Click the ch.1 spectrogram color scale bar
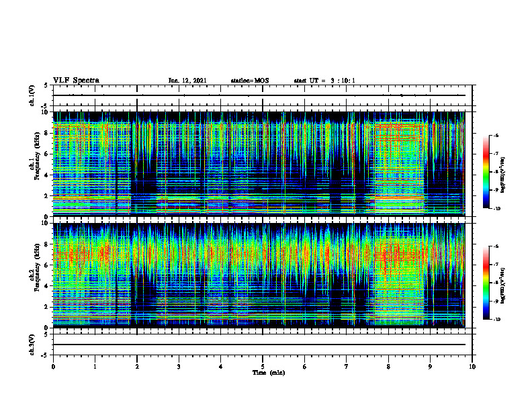The image size is (532, 411). coord(486,172)
